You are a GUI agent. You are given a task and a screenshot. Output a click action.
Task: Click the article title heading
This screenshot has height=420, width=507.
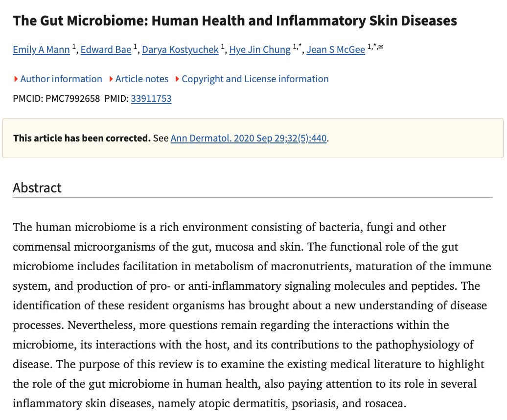(x=235, y=21)
